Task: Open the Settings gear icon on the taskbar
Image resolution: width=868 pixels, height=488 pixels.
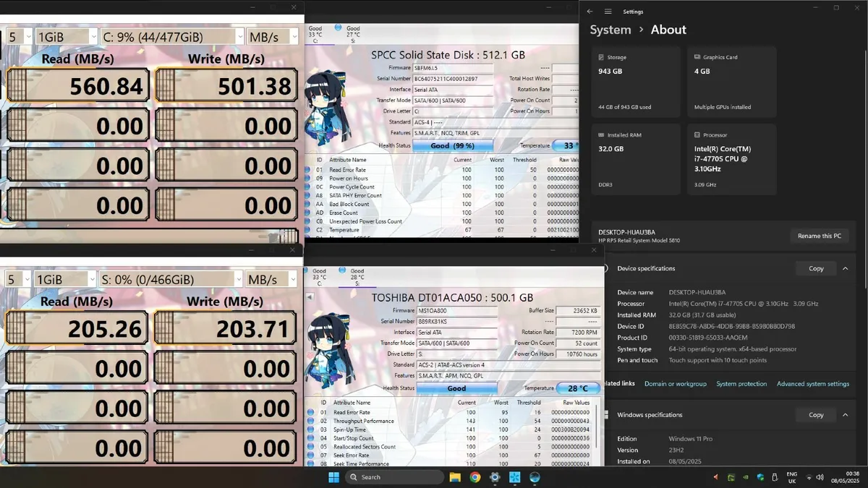Action: coord(495,477)
